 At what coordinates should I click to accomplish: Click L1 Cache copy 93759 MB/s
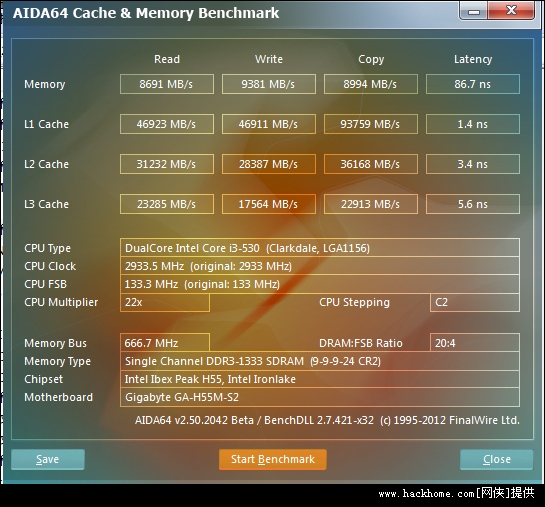click(x=371, y=124)
